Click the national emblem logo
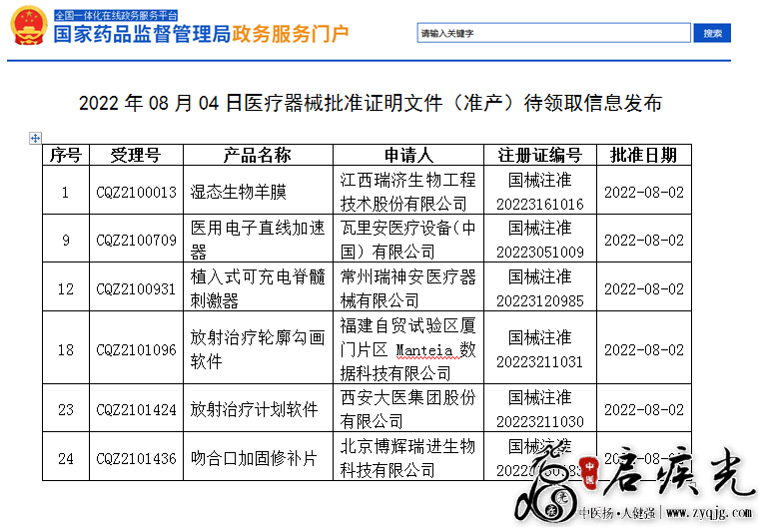Image resolution: width=763 pixels, height=532 pixels. pos(26,29)
